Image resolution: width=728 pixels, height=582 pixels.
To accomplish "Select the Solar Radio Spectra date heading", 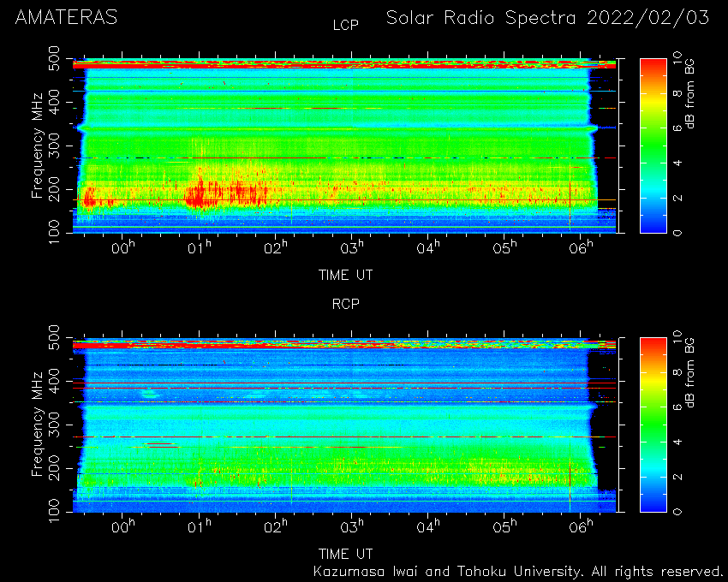I will 548,18.
